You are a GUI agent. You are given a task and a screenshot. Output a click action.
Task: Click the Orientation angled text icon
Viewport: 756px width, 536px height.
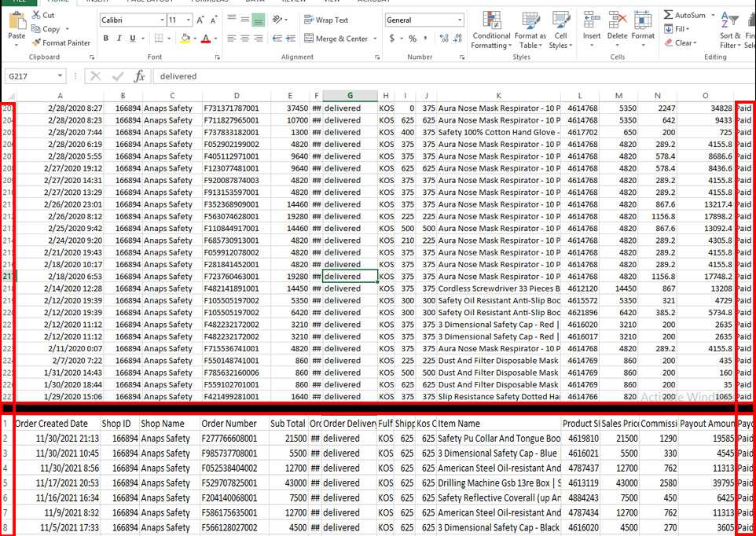pyautogui.click(x=277, y=20)
